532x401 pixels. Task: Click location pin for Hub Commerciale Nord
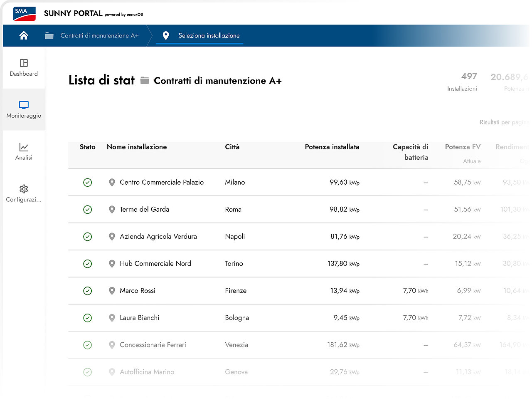[112, 264]
